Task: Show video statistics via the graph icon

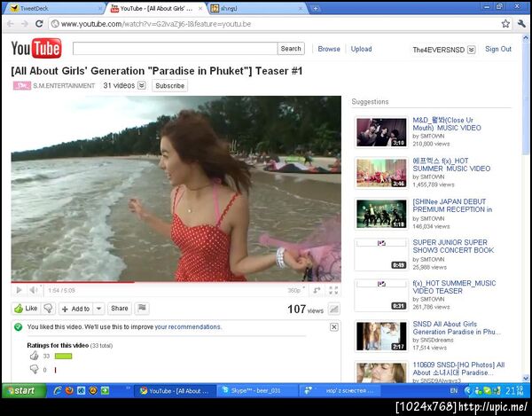Action: point(334,309)
